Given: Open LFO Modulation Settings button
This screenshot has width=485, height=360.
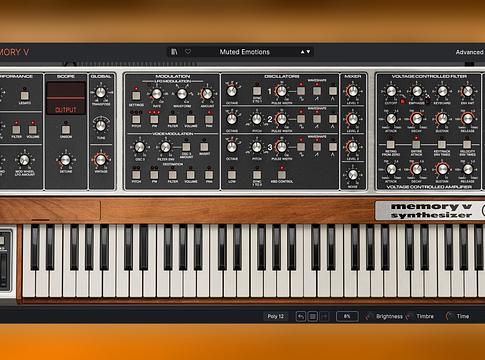Looking at the screenshot, I should pos(136,96).
